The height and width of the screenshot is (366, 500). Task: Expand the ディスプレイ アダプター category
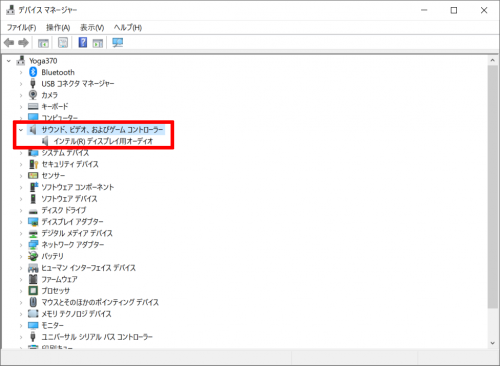[21, 222]
